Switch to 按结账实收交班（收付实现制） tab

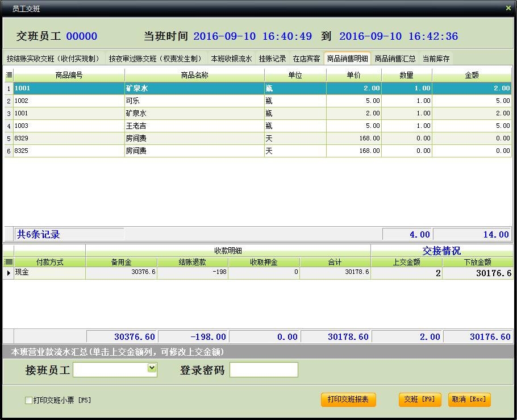point(53,59)
